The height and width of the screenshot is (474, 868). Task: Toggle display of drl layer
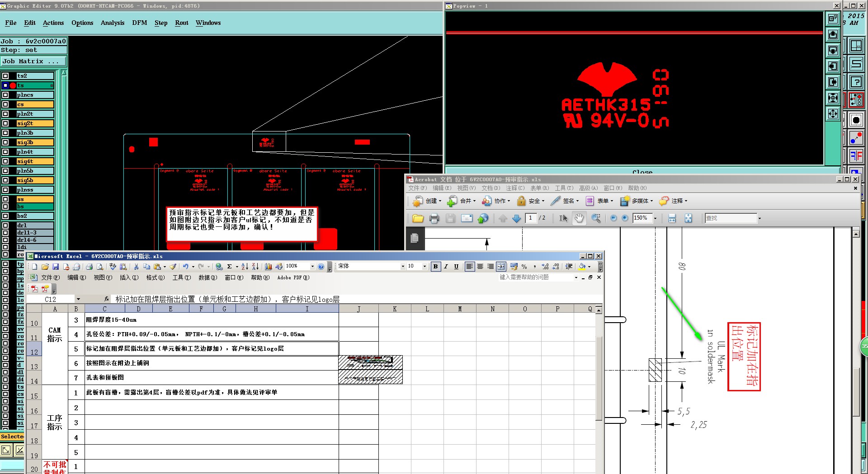tap(5, 225)
